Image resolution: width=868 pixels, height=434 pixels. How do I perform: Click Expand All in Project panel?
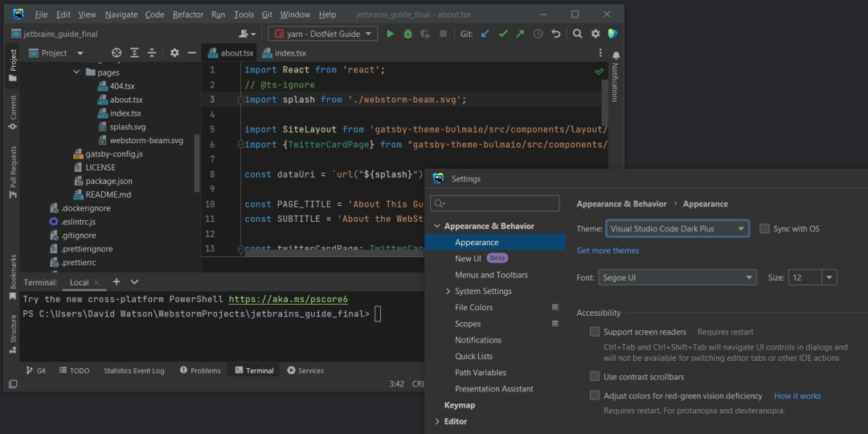134,53
